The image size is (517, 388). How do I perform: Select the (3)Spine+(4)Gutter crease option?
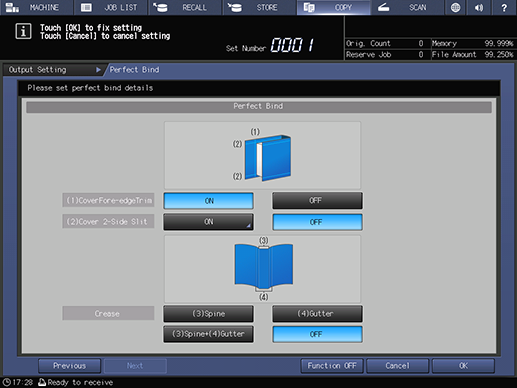point(208,334)
